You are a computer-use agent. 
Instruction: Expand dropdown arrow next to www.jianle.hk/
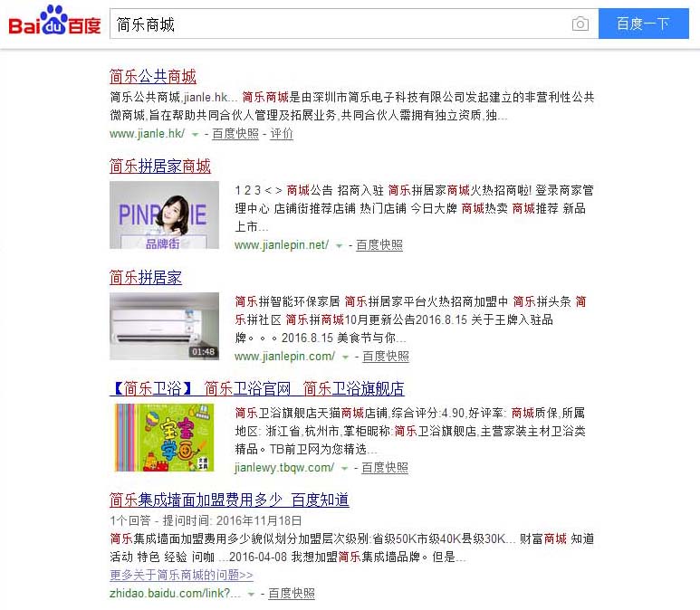click(x=195, y=134)
